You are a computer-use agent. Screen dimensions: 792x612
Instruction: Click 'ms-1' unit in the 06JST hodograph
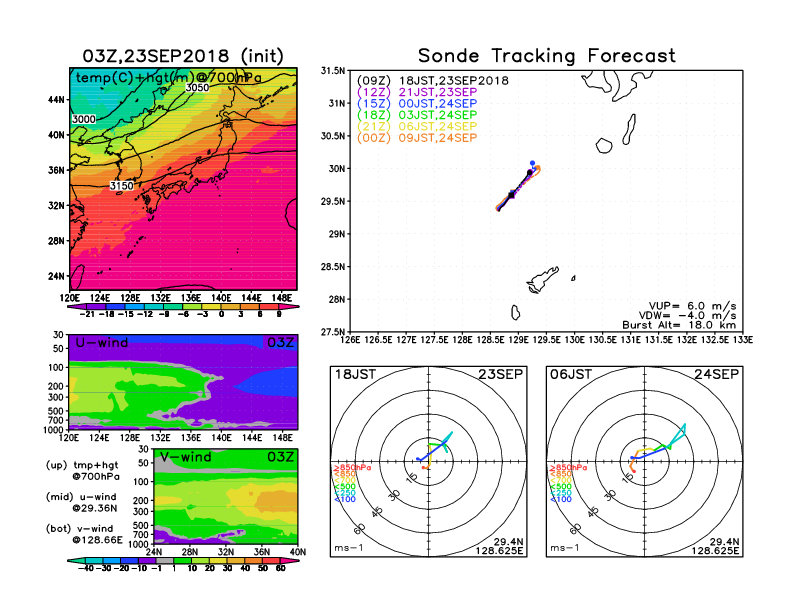[565, 548]
